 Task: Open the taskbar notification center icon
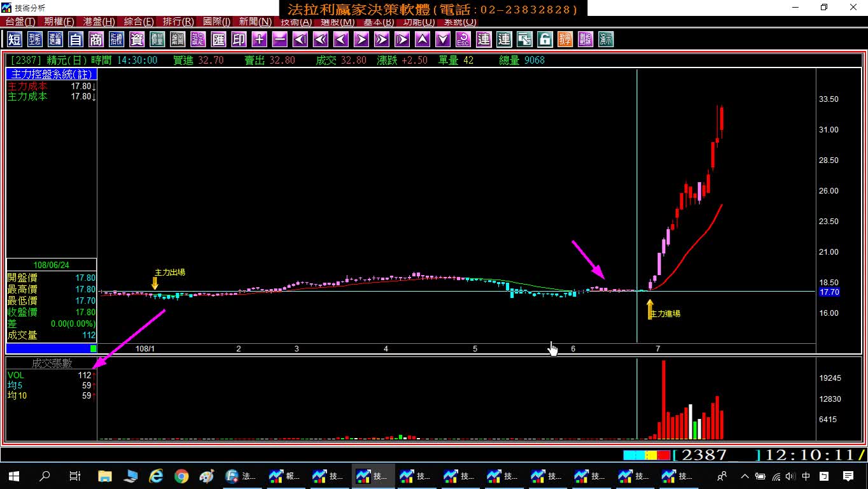pos(848,476)
